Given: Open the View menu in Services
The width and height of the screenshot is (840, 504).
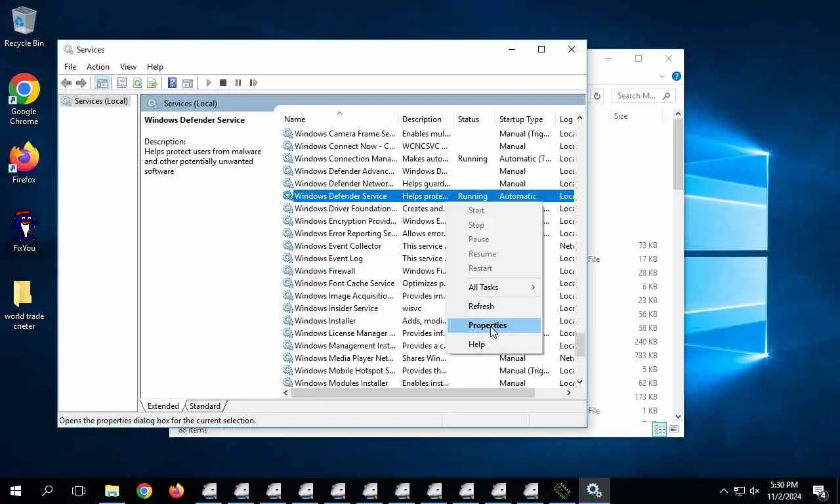Looking at the screenshot, I should (128, 67).
